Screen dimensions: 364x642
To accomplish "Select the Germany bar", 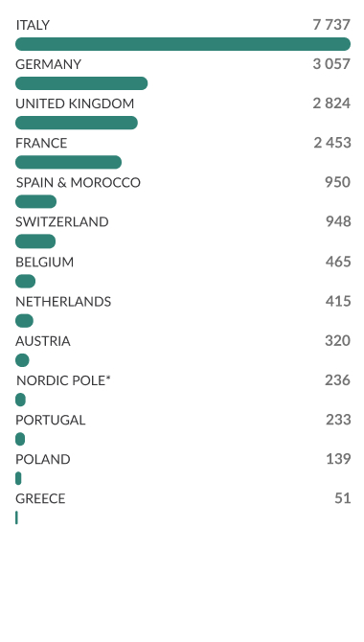I will coord(81,83).
